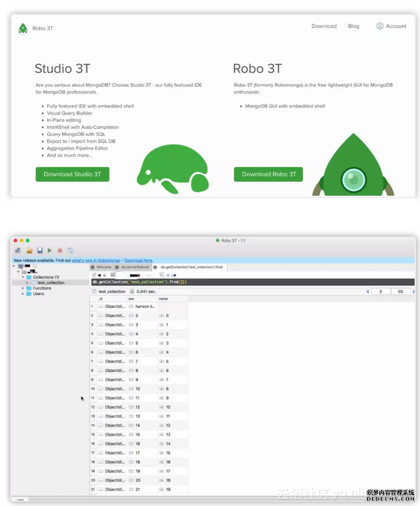This screenshot has width=420, height=506.
Task: Collapse the Collections (1) tree node
Action: point(23,277)
